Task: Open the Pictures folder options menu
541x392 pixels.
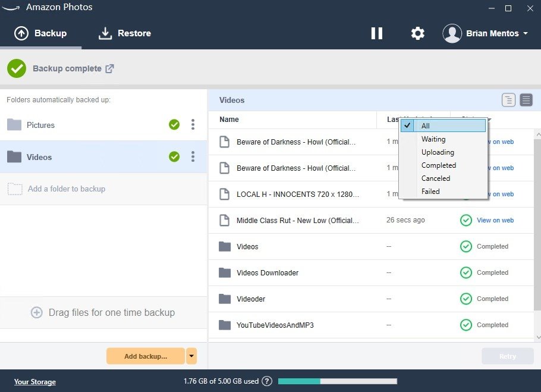Action: tap(193, 124)
